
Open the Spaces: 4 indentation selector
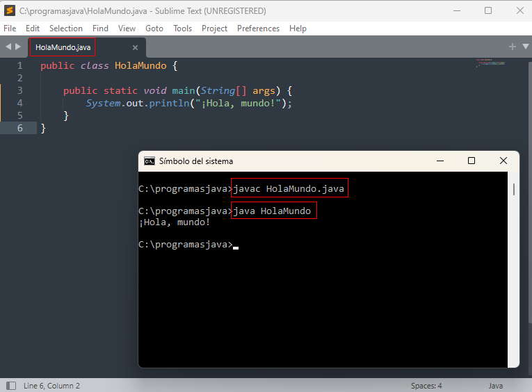coord(426,386)
